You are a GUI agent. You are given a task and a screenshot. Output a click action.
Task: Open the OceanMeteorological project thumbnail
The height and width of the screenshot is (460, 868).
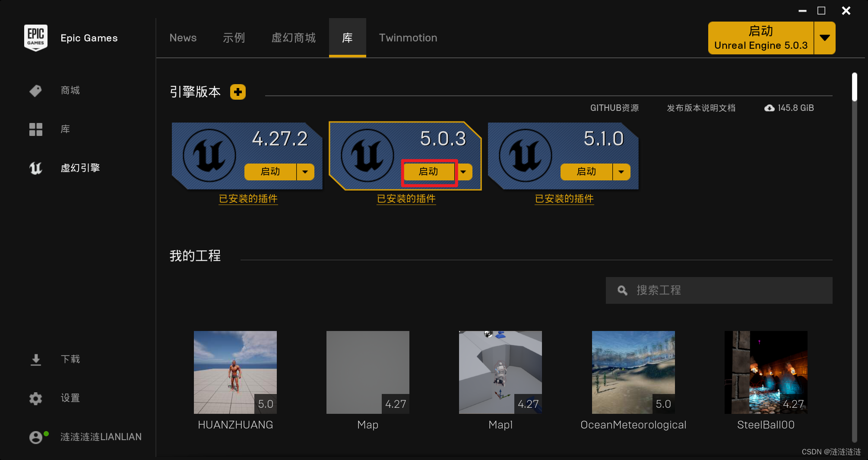pyautogui.click(x=634, y=372)
